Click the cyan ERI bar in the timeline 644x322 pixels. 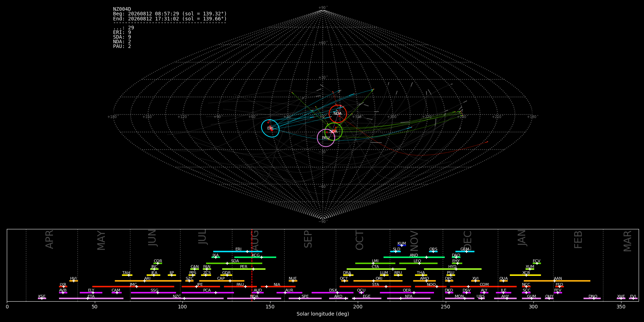[x=238, y=252]
